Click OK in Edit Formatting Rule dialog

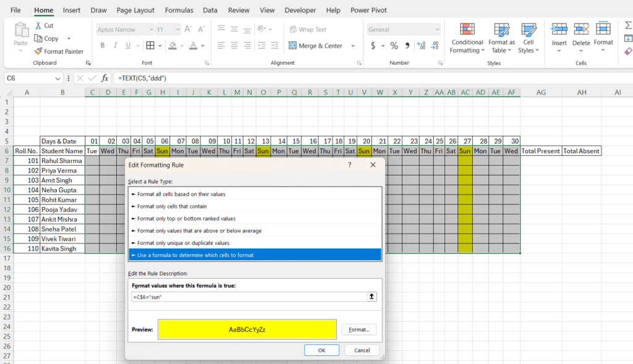[321, 350]
